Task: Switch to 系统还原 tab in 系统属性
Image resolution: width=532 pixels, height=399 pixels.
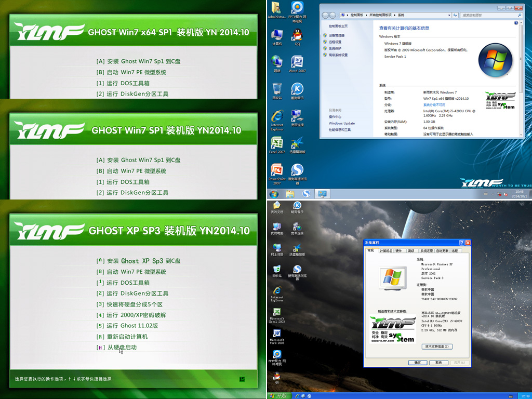Action: click(x=426, y=251)
